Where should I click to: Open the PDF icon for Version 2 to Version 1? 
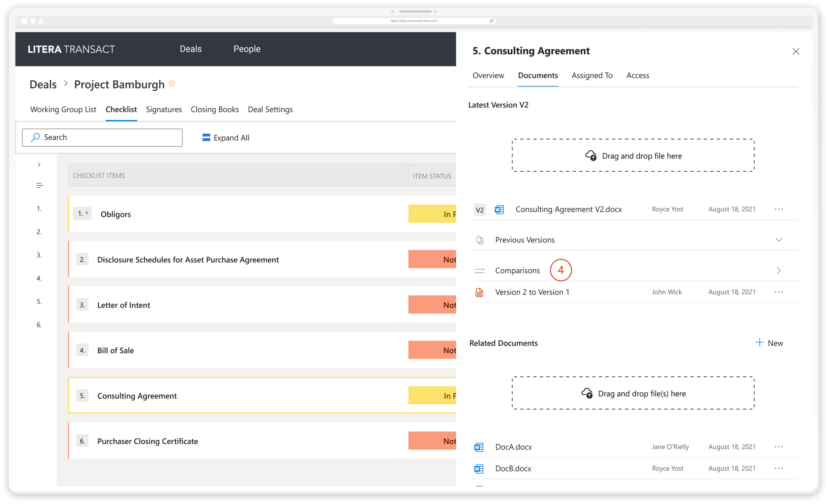pos(480,292)
